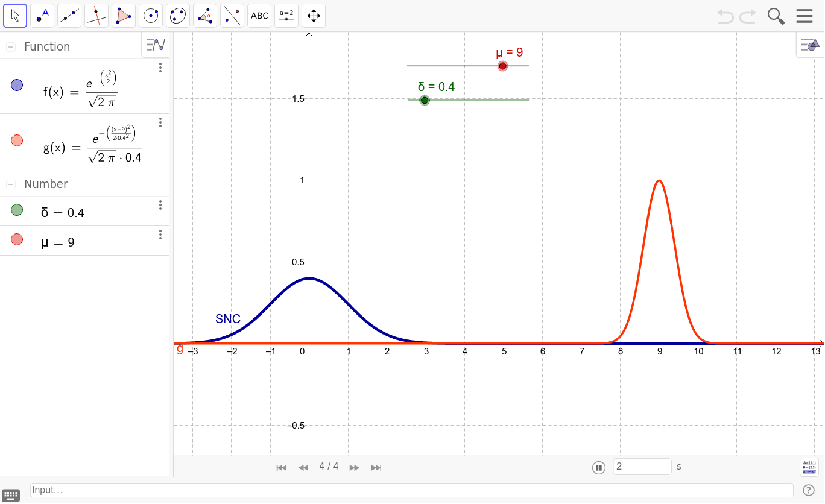
Task: Toggle visibility of function g(x)
Action: [x=17, y=140]
